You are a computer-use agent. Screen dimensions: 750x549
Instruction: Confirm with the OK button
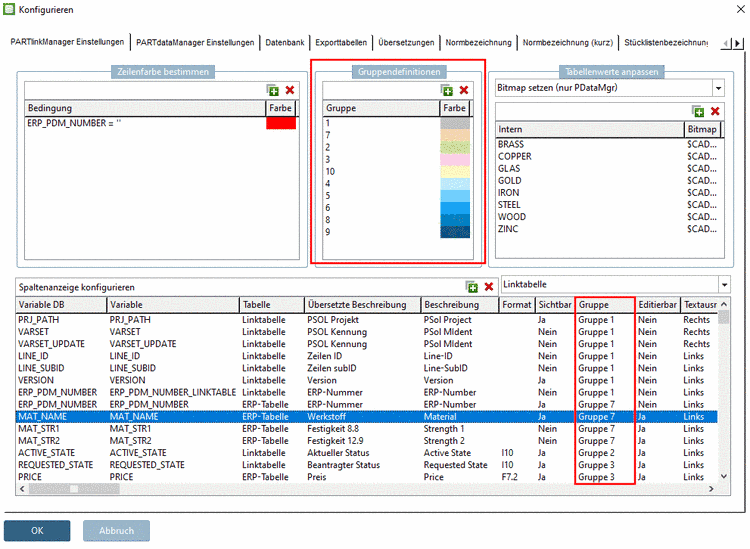pyautogui.click(x=37, y=530)
